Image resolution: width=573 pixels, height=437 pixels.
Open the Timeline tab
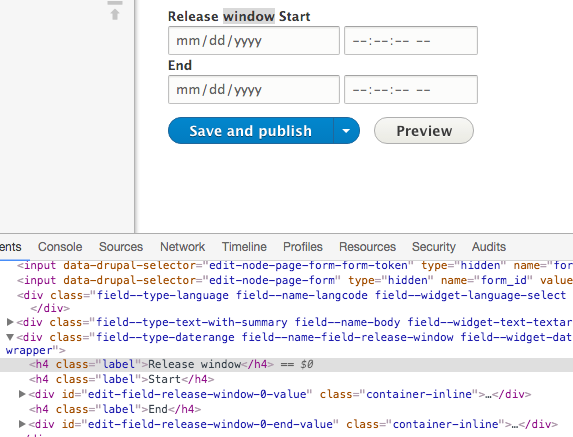(244, 247)
